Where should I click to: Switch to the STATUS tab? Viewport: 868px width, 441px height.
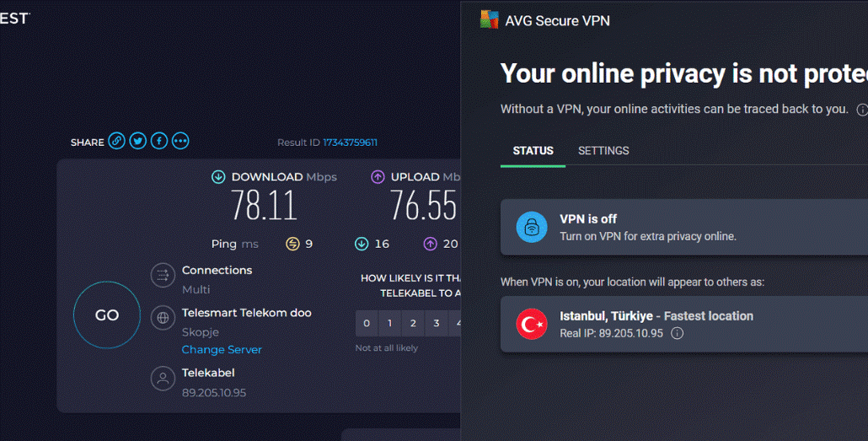click(533, 151)
